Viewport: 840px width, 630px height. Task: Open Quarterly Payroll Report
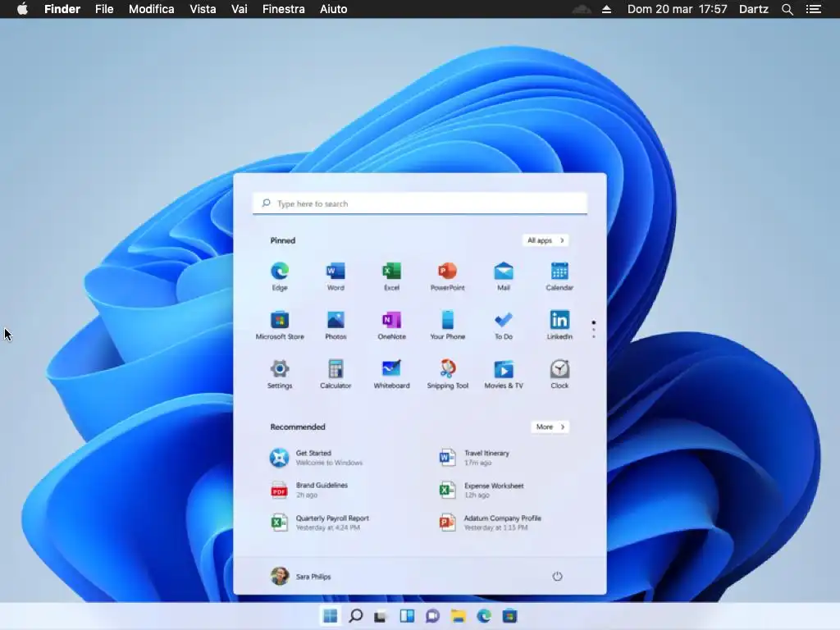(x=320, y=523)
